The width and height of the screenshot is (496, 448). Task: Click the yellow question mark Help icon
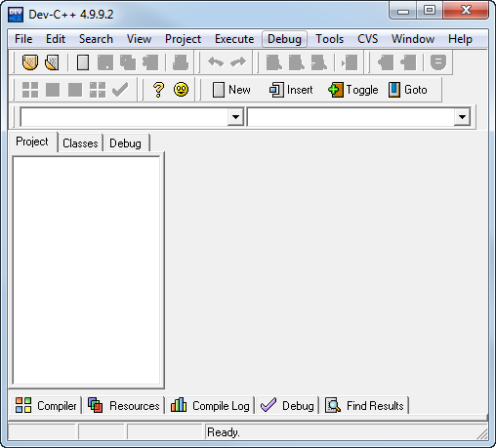158,90
